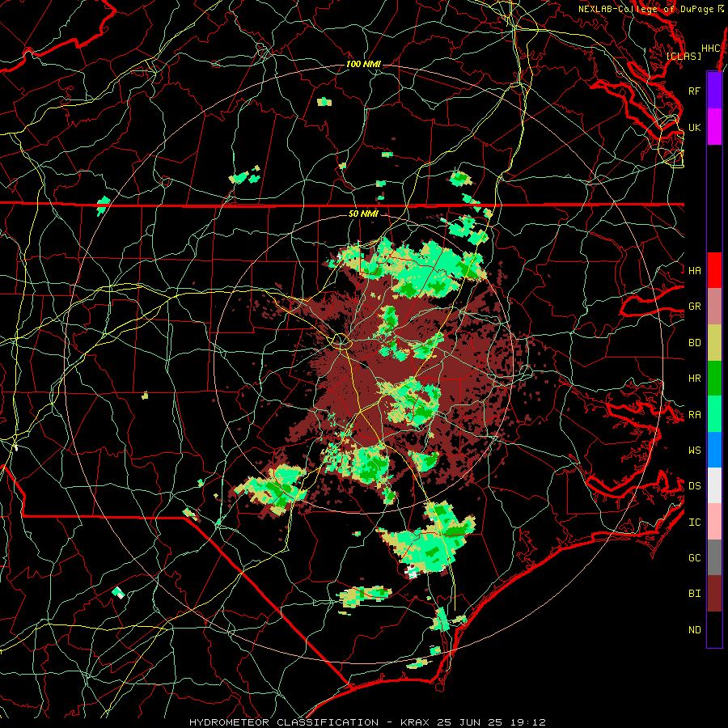Click the red HA legend color swatch
Viewport: 728px width, 728px height.
(714, 270)
